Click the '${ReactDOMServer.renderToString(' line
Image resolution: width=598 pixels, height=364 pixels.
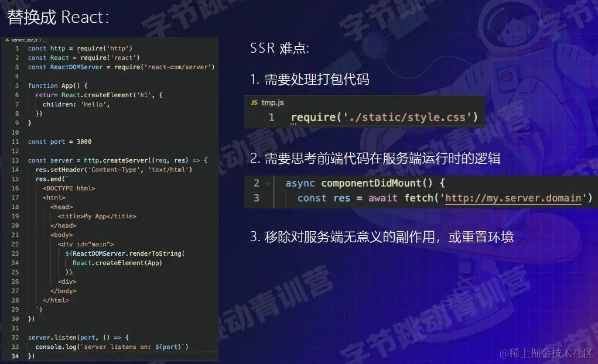tap(125, 253)
